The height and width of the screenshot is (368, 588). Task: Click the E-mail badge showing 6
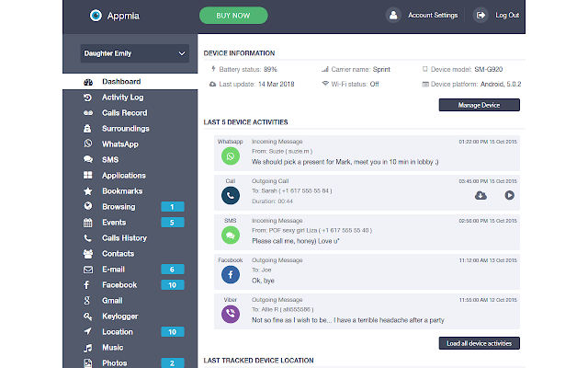click(x=173, y=270)
